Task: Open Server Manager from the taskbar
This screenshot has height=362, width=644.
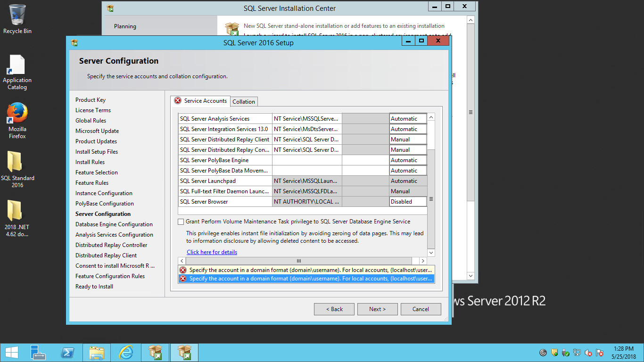Action: pos(38,353)
